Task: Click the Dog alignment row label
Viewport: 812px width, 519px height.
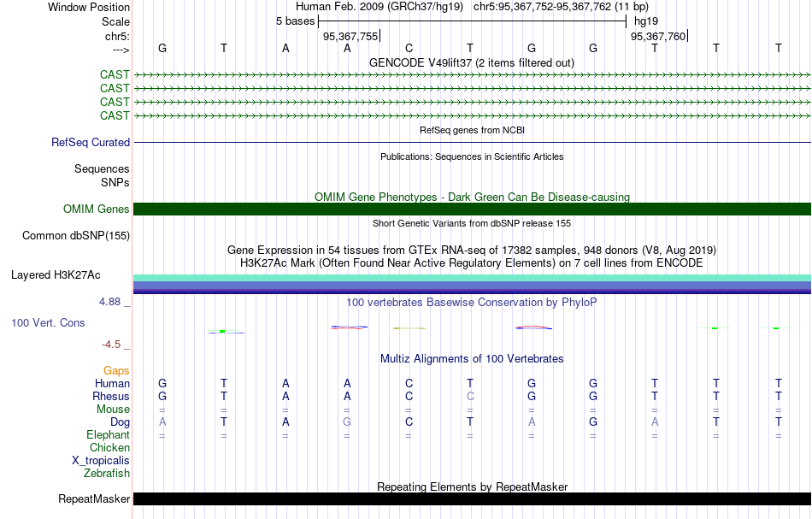Action: (121, 422)
